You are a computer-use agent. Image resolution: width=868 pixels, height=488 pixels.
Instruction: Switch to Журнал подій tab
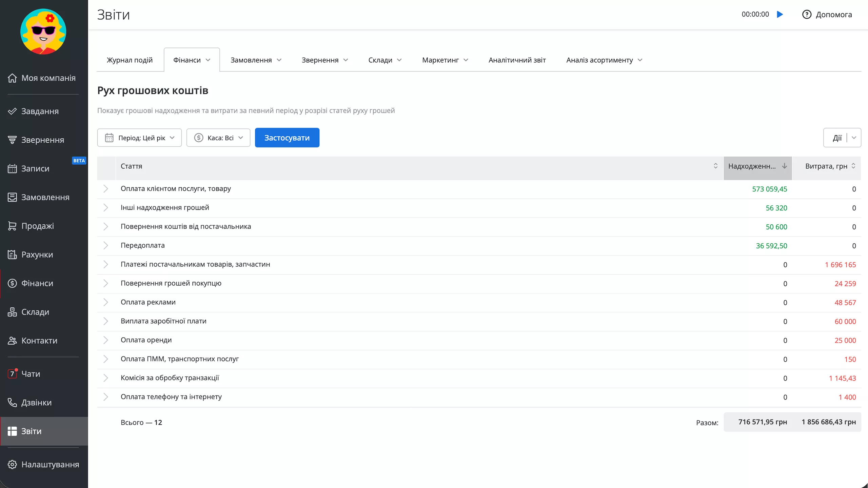[130, 60]
